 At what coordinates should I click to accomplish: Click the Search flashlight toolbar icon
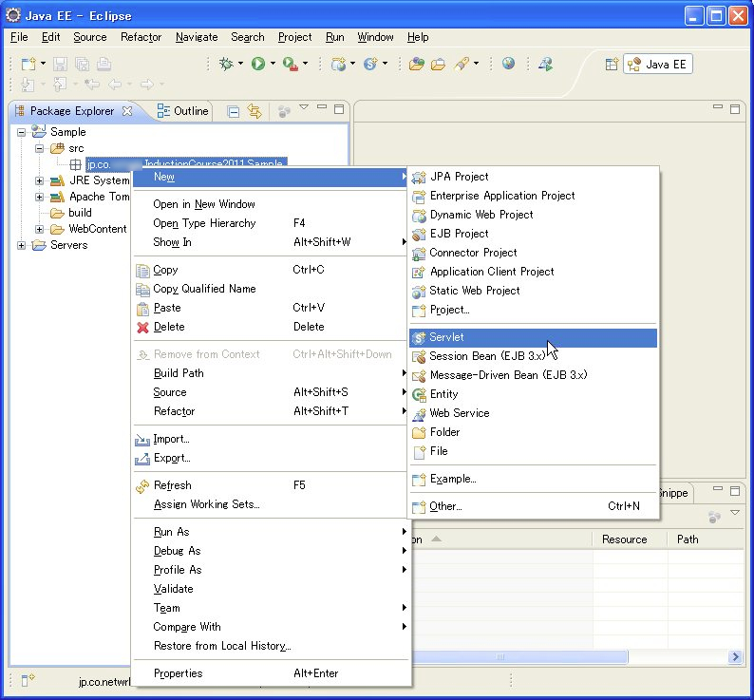(x=462, y=64)
